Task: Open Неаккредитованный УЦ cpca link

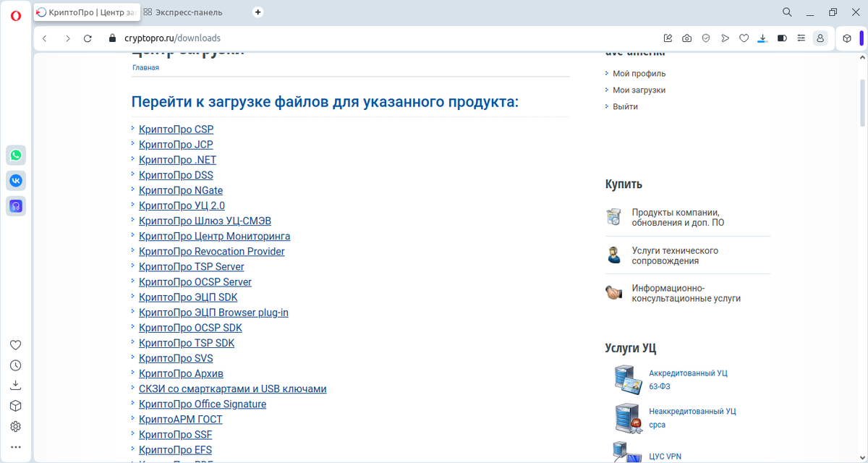Action: click(692, 417)
